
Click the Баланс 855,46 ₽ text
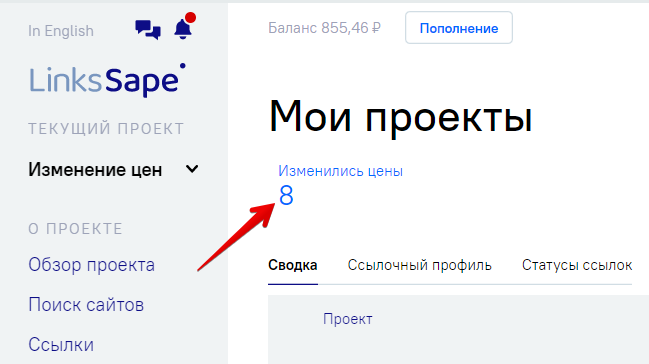[324, 28]
